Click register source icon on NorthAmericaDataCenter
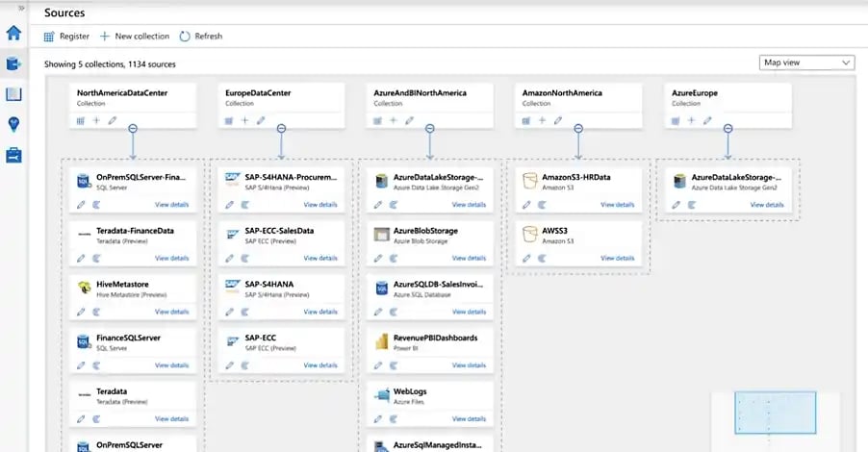Image resolution: width=868 pixels, height=452 pixels. point(80,120)
